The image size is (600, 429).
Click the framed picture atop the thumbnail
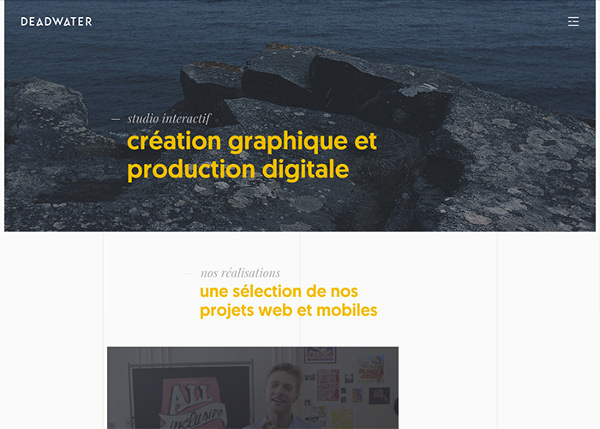click(x=320, y=355)
